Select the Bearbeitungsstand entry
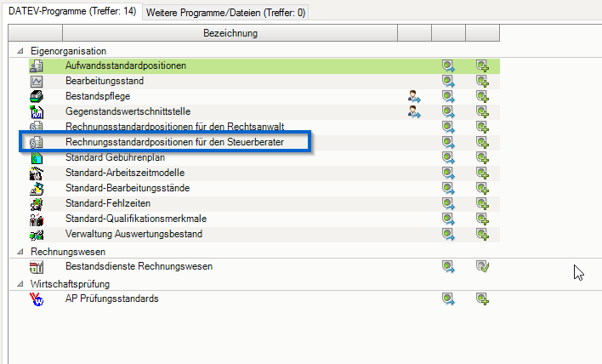 pos(105,81)
